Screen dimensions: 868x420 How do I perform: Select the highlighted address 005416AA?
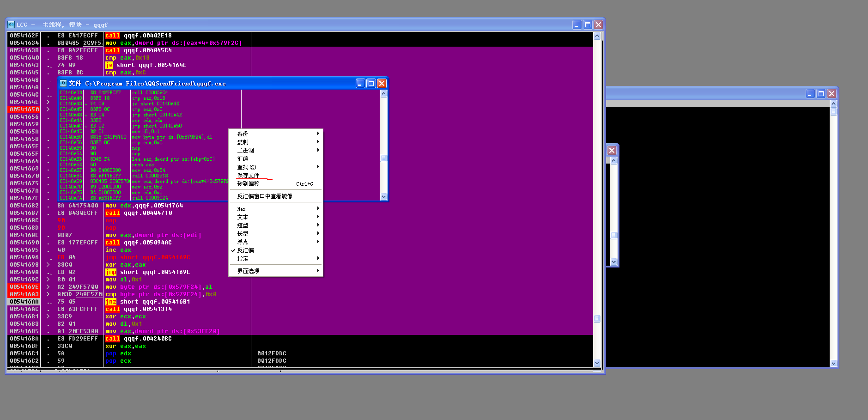tap(24, 302)
